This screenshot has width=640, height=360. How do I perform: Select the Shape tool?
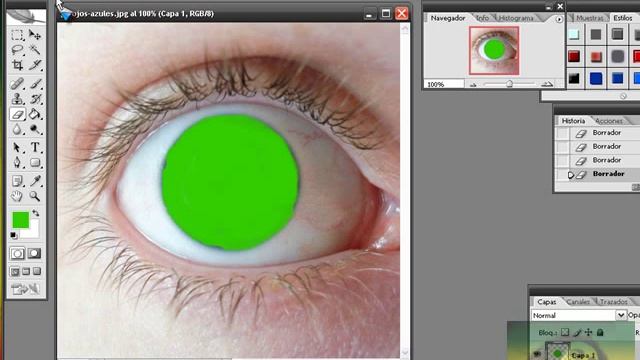[x=35, y=162]
